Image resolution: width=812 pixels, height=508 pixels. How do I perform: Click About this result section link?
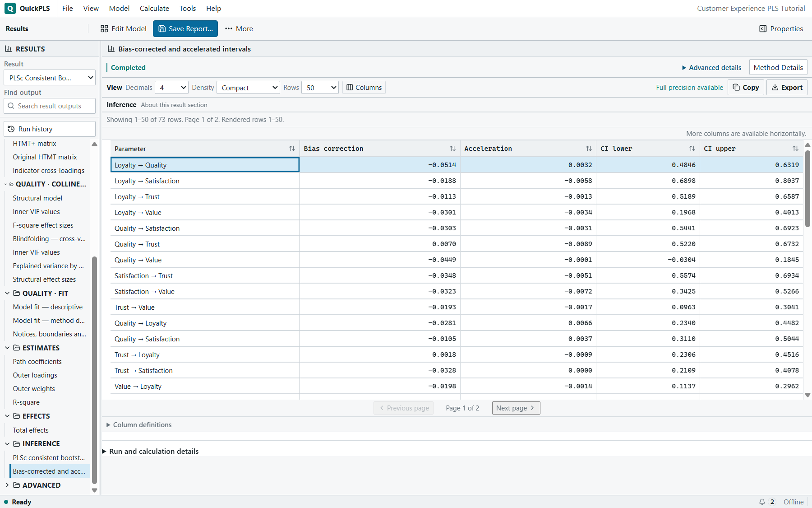point(174,105)
